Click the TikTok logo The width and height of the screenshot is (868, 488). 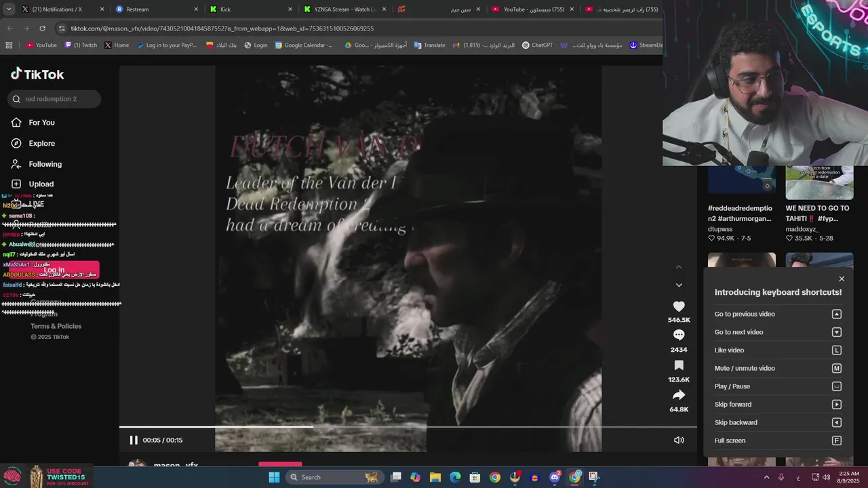coord(37,74)
